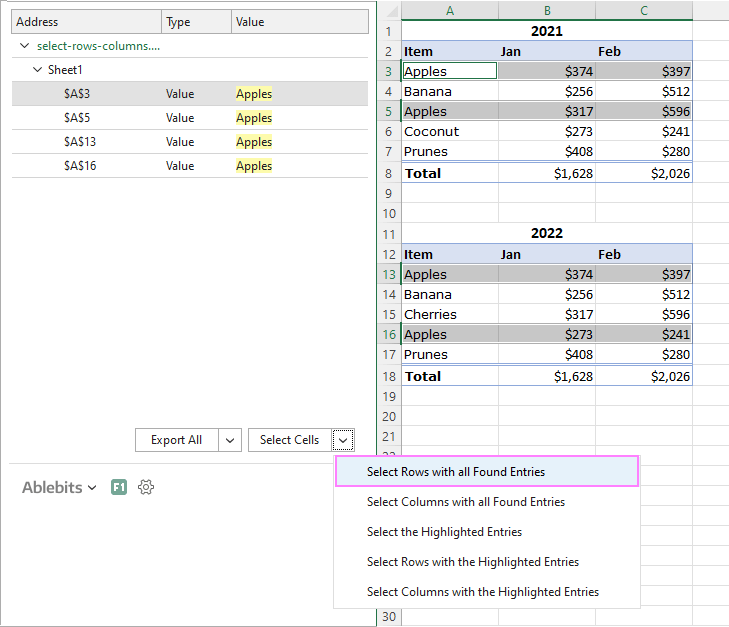
Task: Click the Value column header
Action: pos(299,22)
